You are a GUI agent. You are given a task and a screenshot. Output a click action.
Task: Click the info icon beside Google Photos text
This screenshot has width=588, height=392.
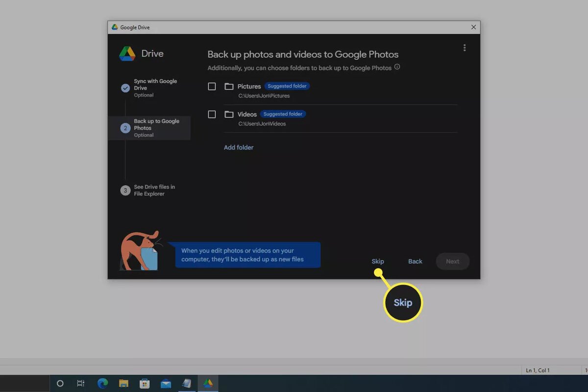397,67
